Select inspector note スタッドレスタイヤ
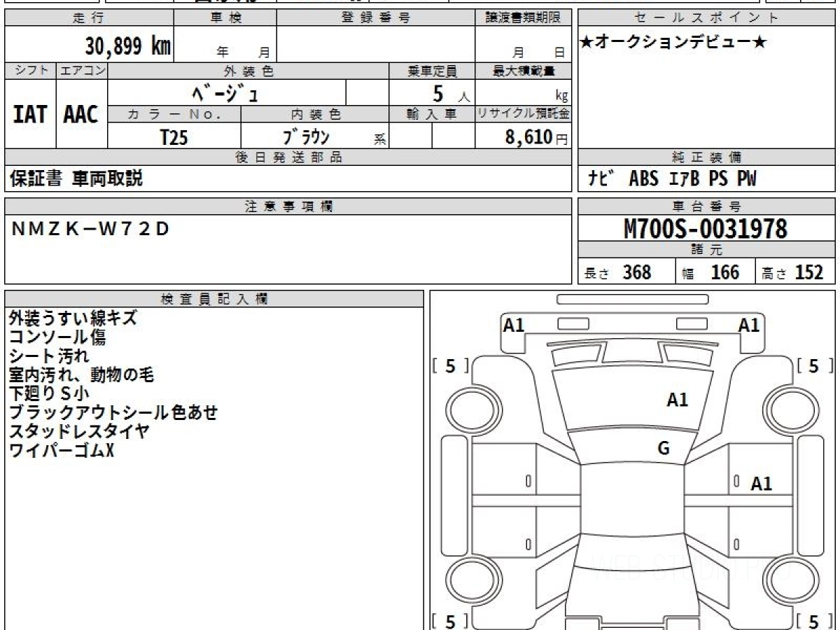Viewport: 840px width, 630px height. click(x=79, y=431)
